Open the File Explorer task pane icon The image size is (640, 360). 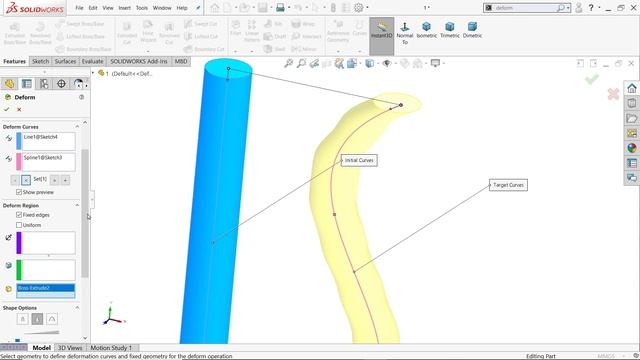(x=632, y=118)
